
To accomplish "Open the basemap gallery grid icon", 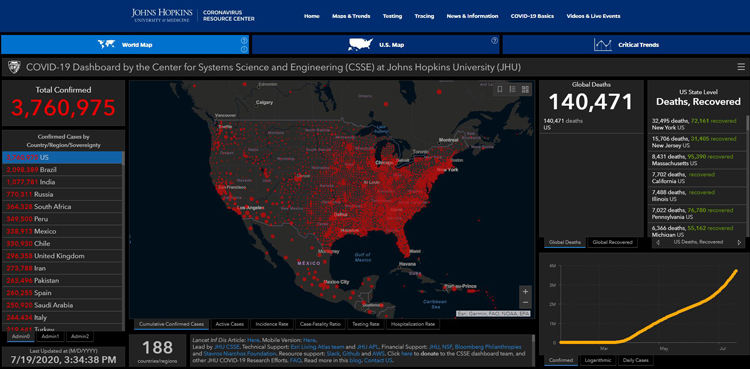I will (x=525, y=89).
